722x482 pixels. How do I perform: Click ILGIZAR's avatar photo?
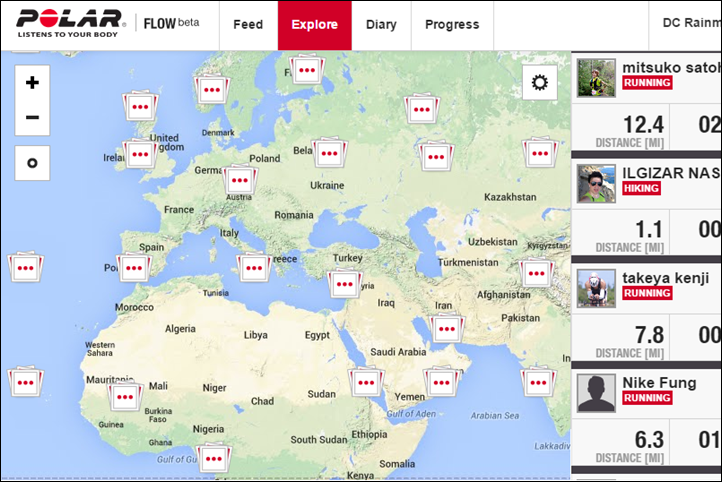coord(596,184)
